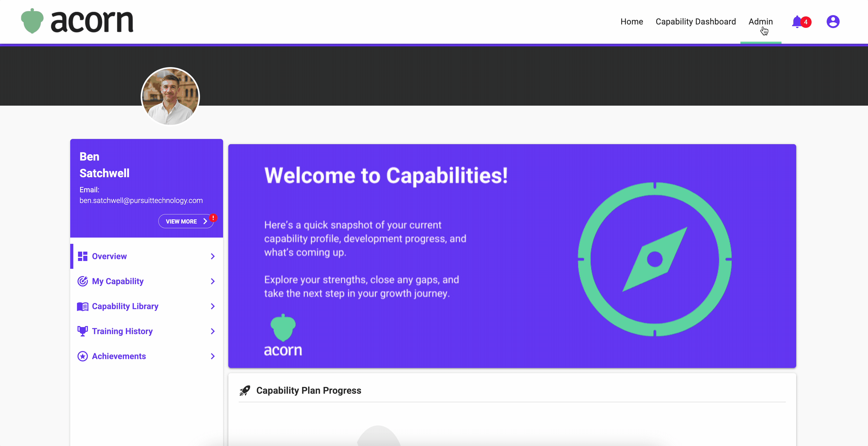Open the Admin navigation item

pyautogui.click(x=761, y=22)
